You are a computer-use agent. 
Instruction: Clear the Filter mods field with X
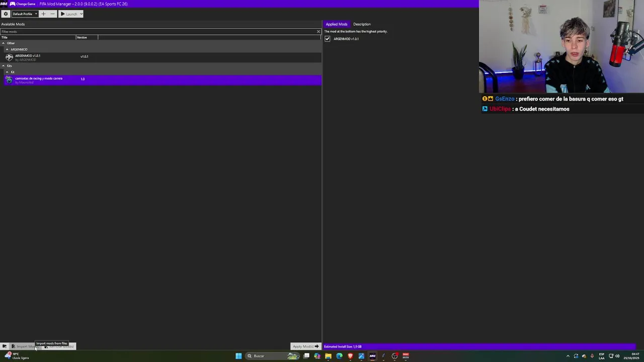[x=318, y=32]
